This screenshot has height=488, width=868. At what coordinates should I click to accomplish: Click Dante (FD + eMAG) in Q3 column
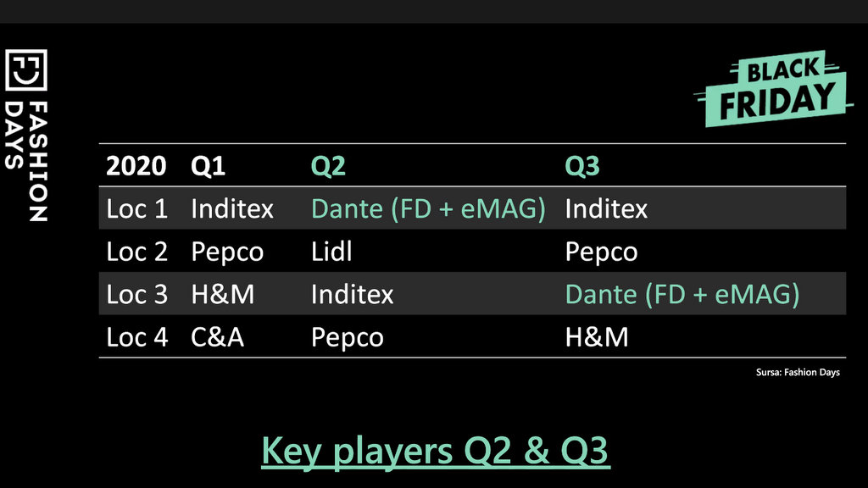682,294
